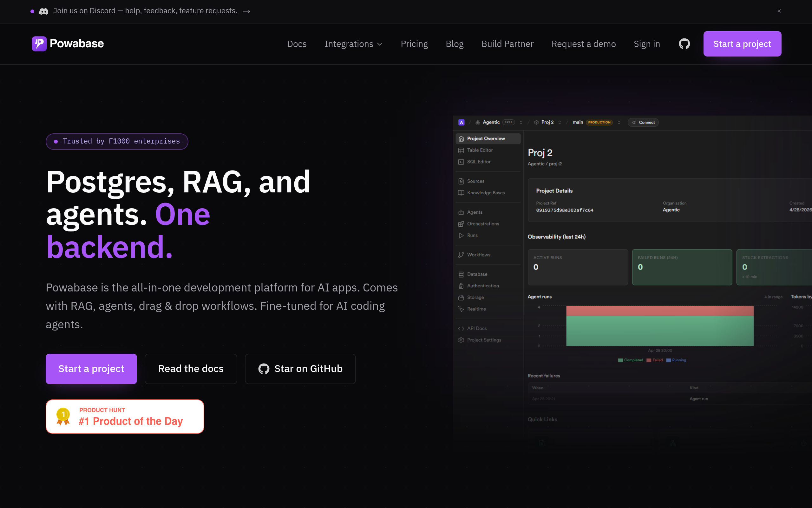The height and width of the screenshot is (508, 812).
Task: Click the Workflows branch icon
Action: 461,255
